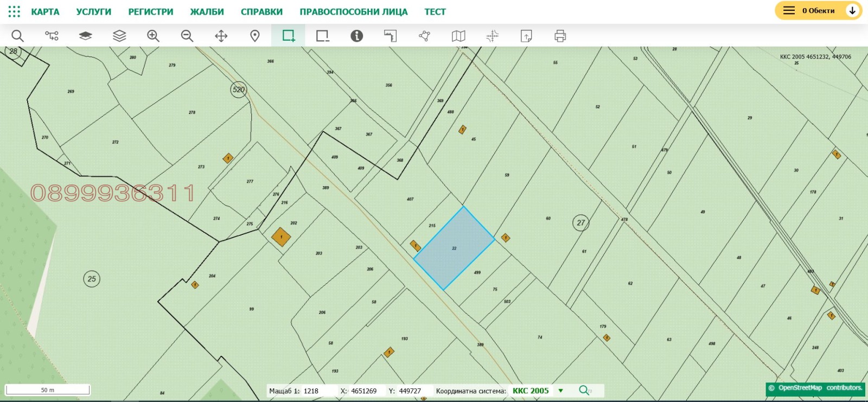Screen dimensions: 868x402
Task: Click the location marker pin tool
Action: click(255, 36)
